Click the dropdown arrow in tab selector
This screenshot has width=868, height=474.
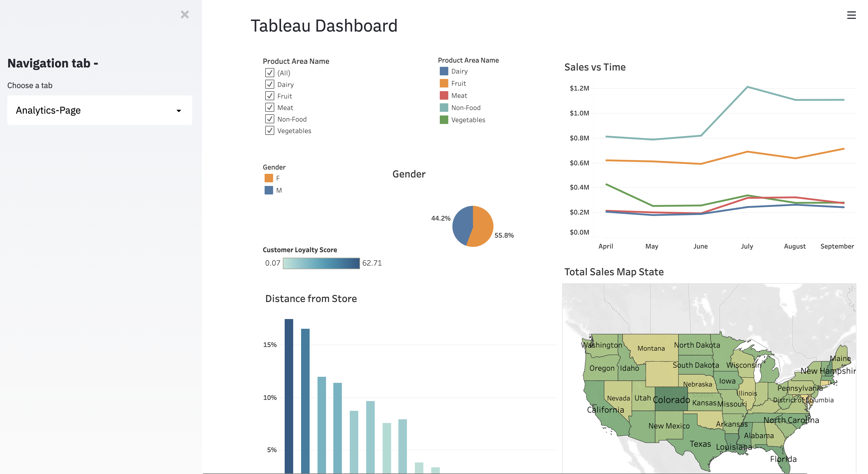179,111
